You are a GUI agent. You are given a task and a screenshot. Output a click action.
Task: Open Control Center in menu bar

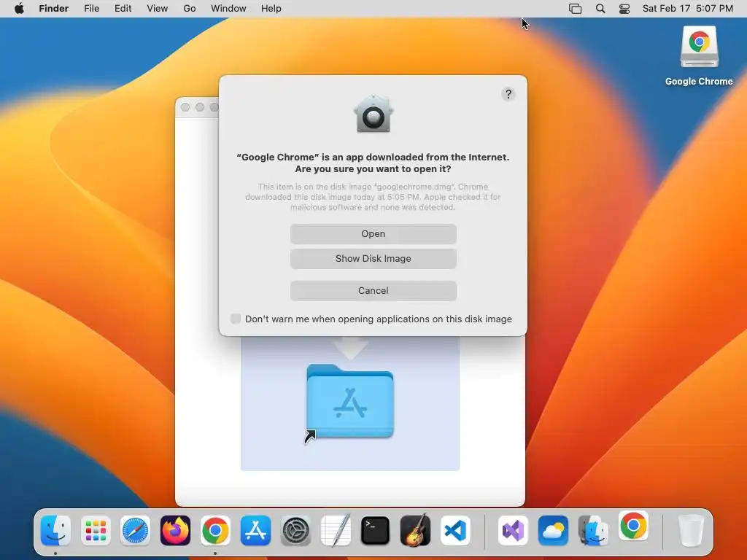pos(624,9)
